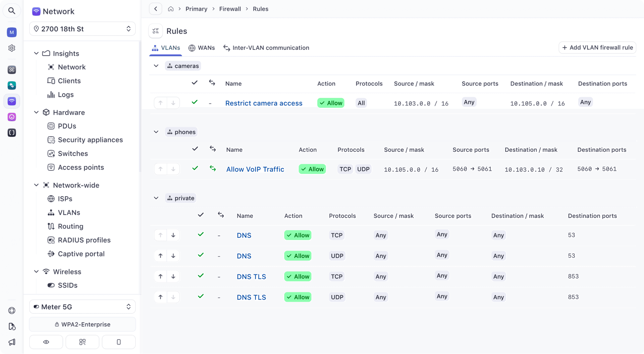The width and height of the screenshot is (644, 354).
Task: Toggle the DNS TLS UDP rule enabled state
Action: coord(201,296)
